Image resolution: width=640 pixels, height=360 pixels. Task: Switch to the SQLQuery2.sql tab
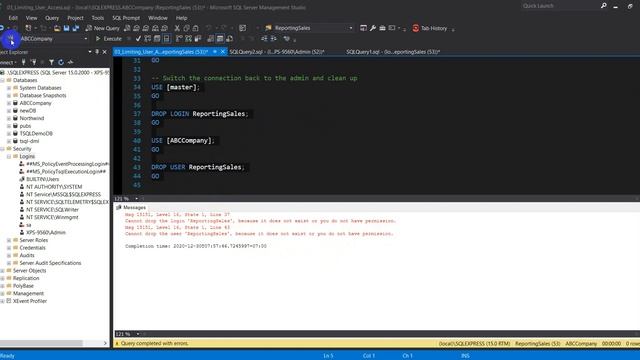click(x=277, y=52)
